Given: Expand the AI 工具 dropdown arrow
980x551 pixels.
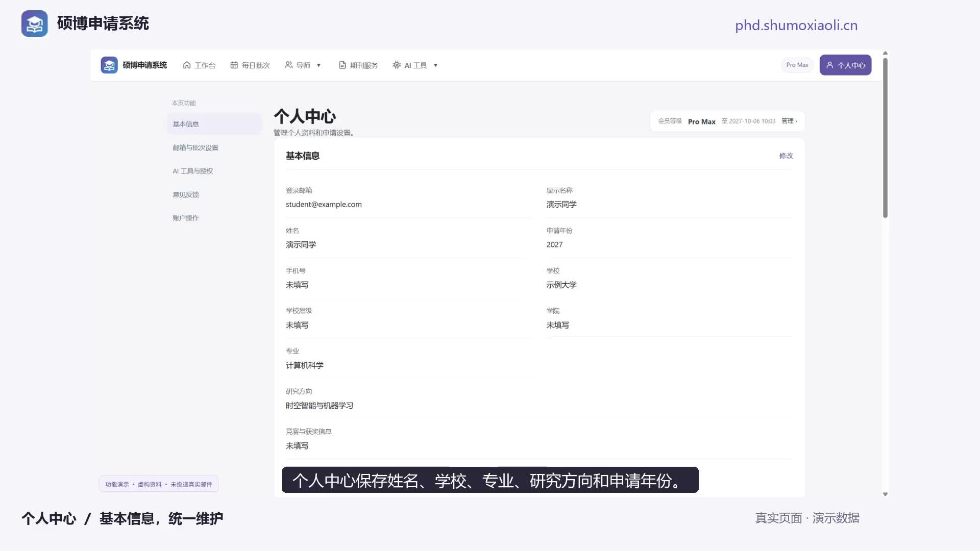Looking at the screenshot, I should coord(435,65).
